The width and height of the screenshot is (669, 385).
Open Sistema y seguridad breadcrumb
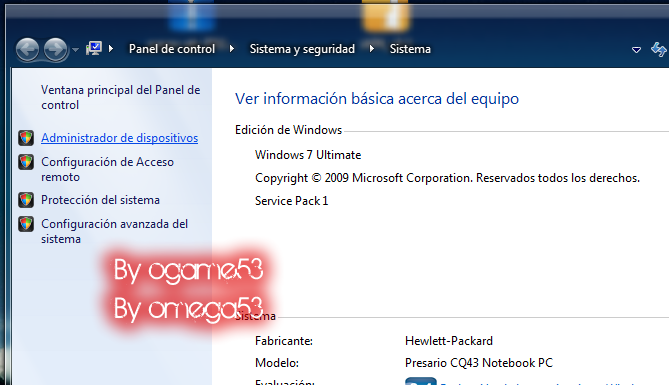tap(302, 49)
